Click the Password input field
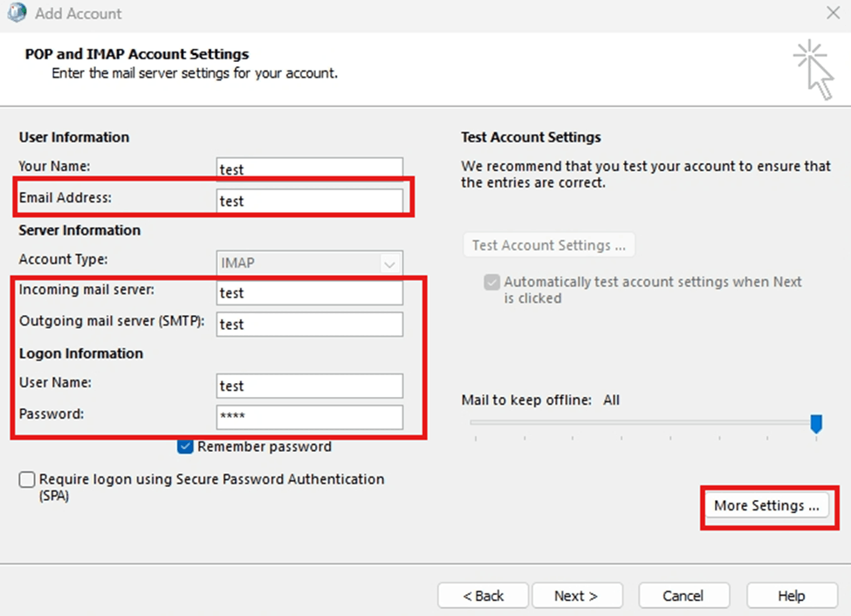 309,417
